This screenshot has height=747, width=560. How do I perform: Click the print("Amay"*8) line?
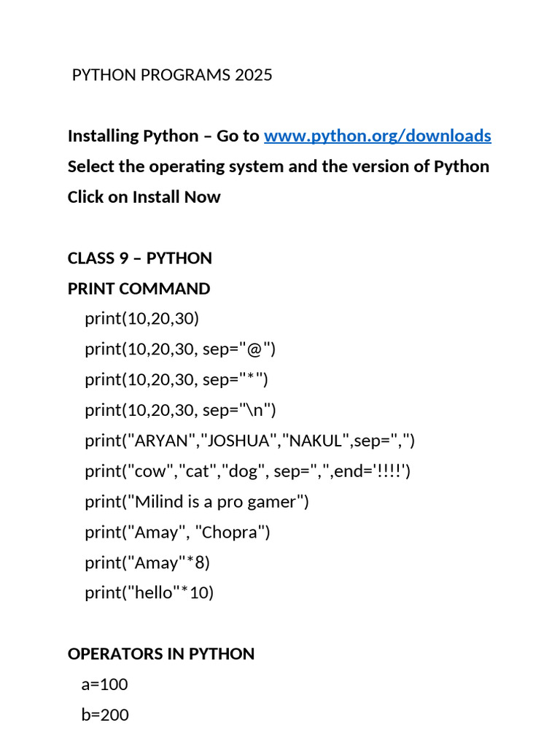point(147,562)
